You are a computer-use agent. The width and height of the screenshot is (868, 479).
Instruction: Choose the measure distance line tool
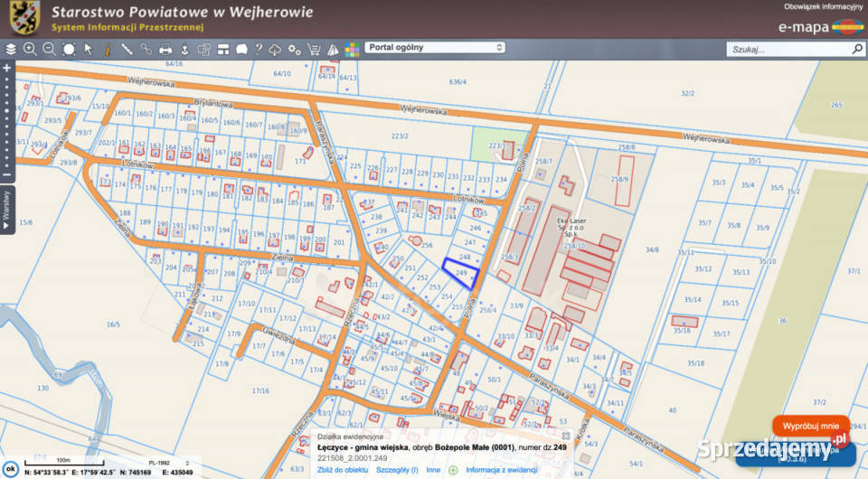coord(127,49)
